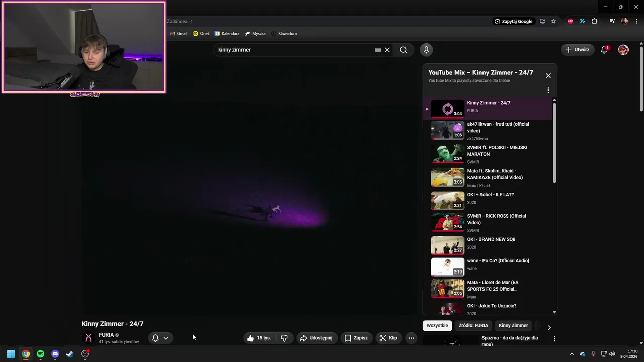Screen dimensions: 644x362
Task: Open Spotify from the taskbar
Action: point(40,354)
